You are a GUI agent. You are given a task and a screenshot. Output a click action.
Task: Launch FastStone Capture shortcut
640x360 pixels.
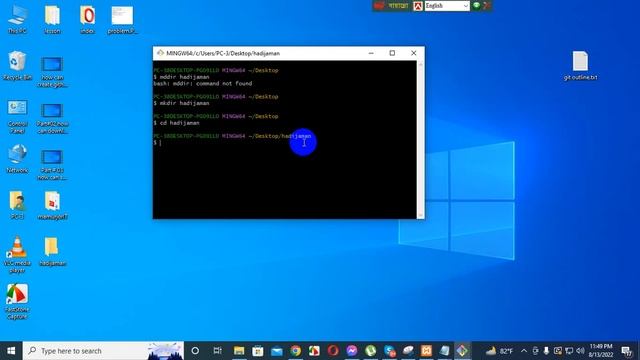[x=17, y=301]
